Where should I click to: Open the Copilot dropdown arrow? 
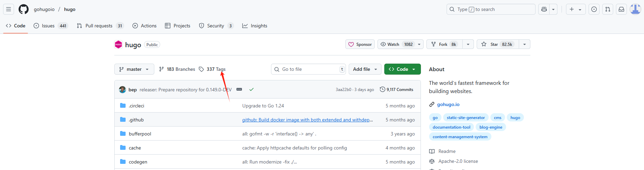(x=553, y=9)
